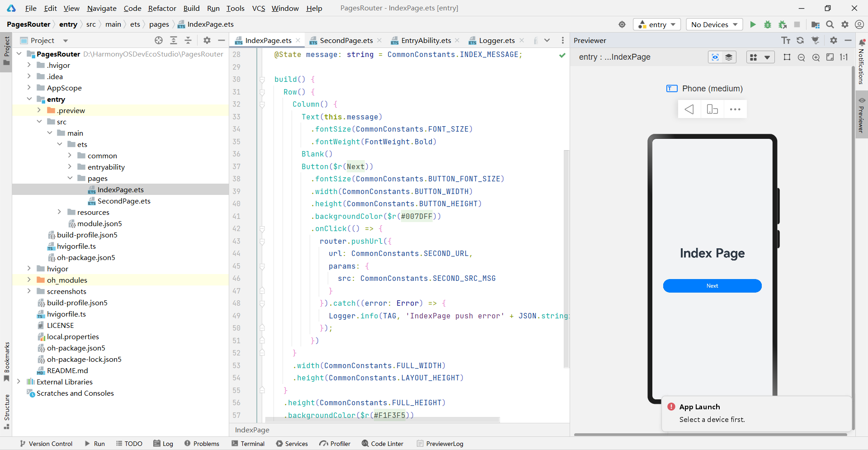The image size is (868, 450).
Task: Open the Code Linter tool window
Action: 382,444
